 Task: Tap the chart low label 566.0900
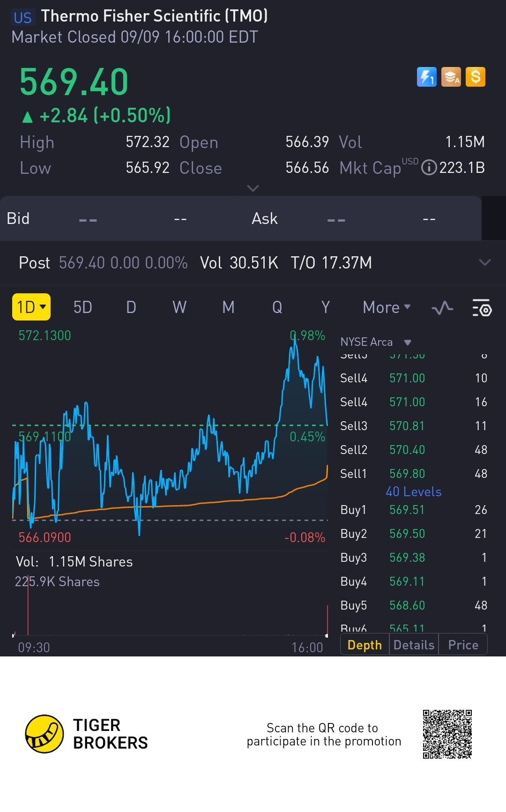click(45, 537)
